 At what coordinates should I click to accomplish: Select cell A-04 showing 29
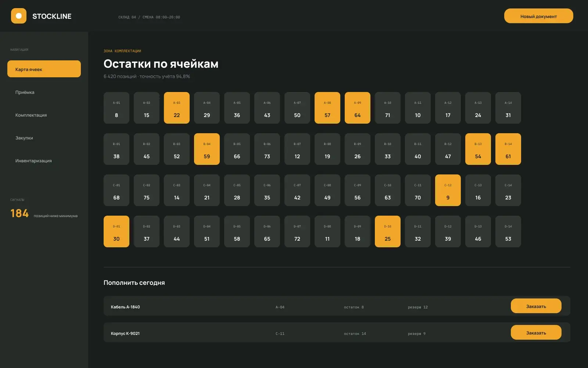207,108
